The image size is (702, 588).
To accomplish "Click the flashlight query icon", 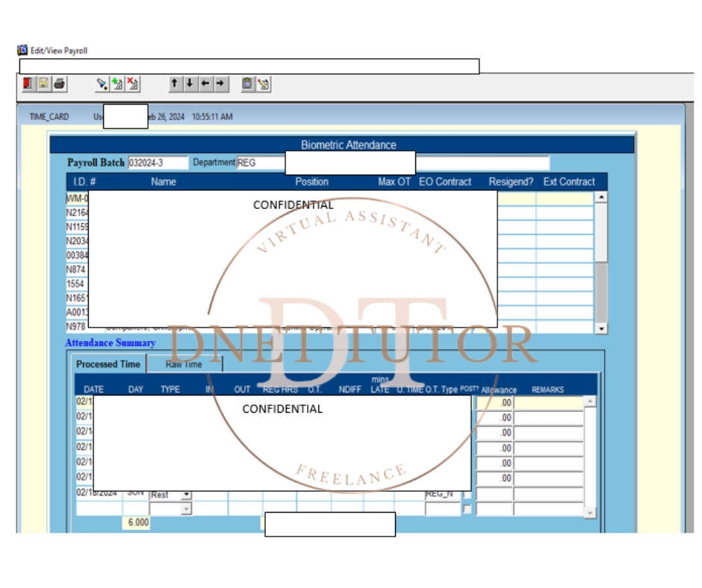I will point(102,84).
